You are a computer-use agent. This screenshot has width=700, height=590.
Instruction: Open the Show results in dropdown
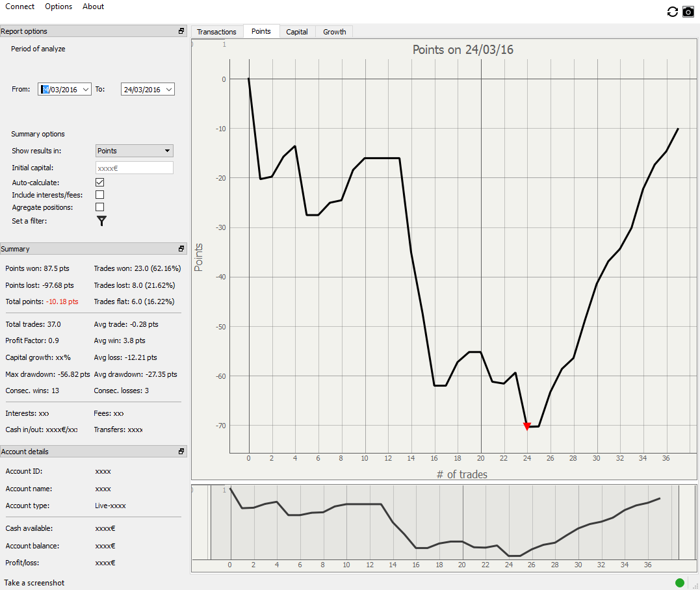coord(135,151)
